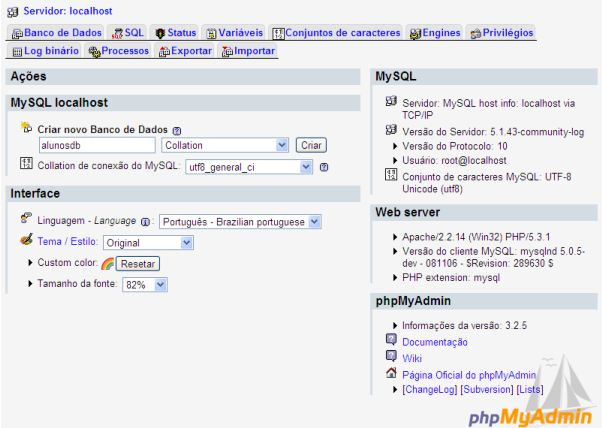Click the Documentação help icon
The height and width of the screenshot is (428, 602).
point(391,339)
